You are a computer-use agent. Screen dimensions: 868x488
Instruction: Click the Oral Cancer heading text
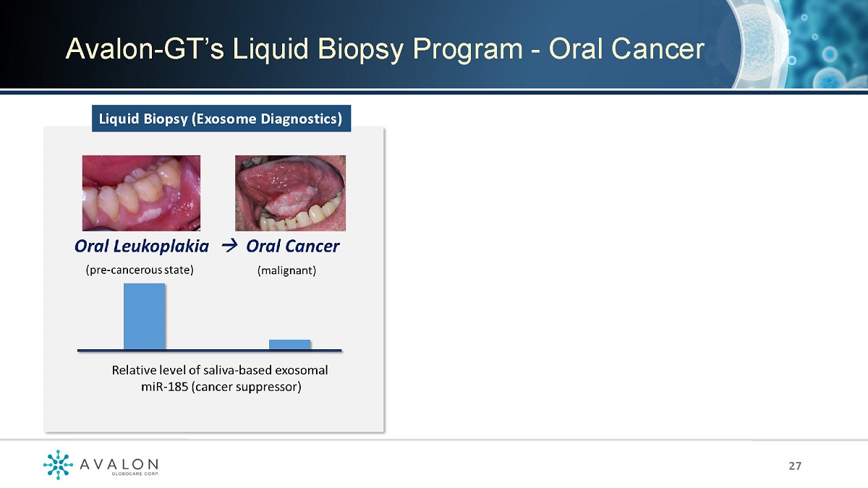coord(292,246)
